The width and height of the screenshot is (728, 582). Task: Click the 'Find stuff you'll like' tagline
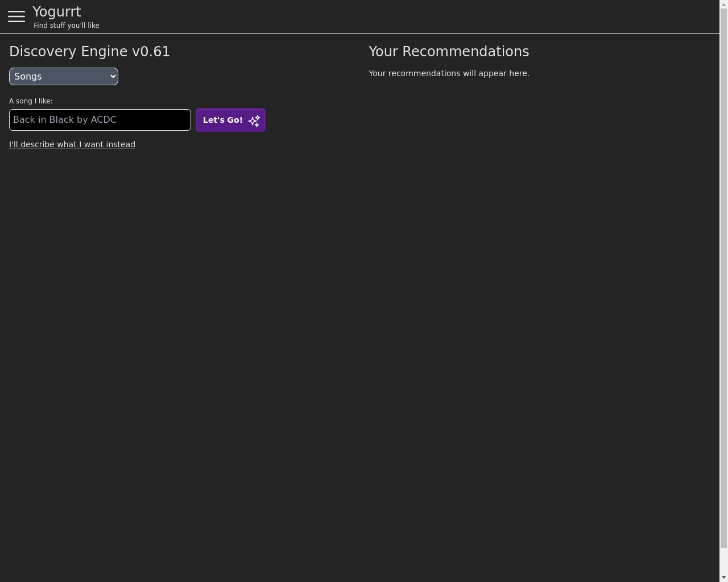[x=67, y=26]
